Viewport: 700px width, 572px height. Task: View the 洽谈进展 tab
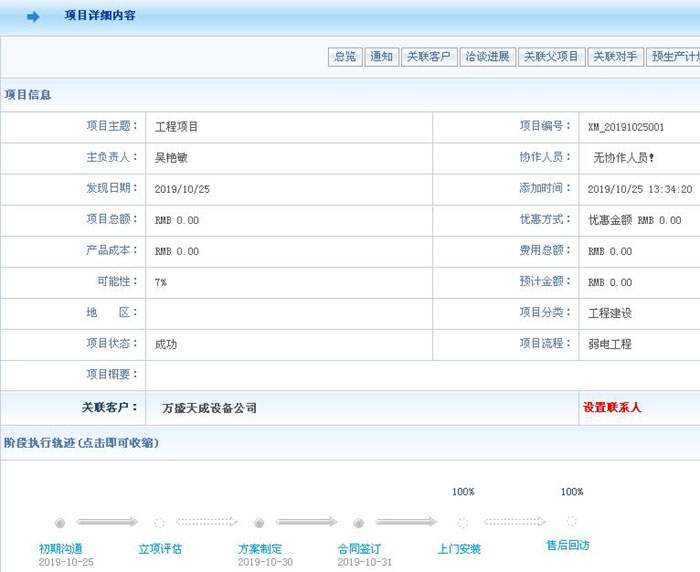point(487,57)
